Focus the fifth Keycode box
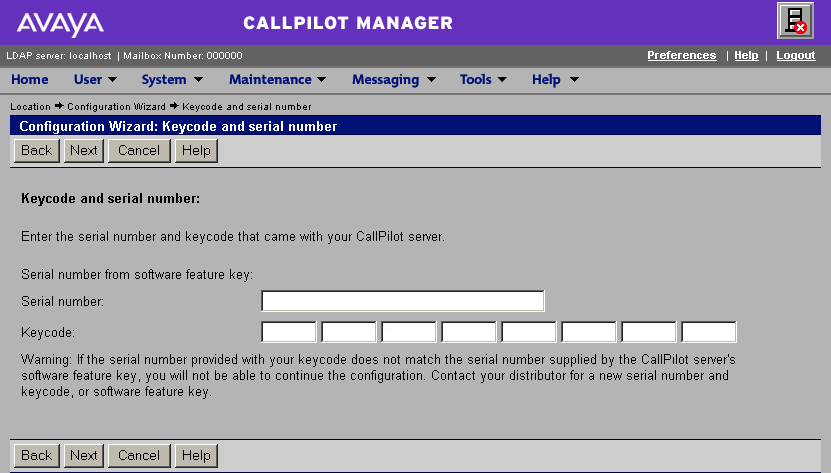Screen dimensions: 831x473 529,332
